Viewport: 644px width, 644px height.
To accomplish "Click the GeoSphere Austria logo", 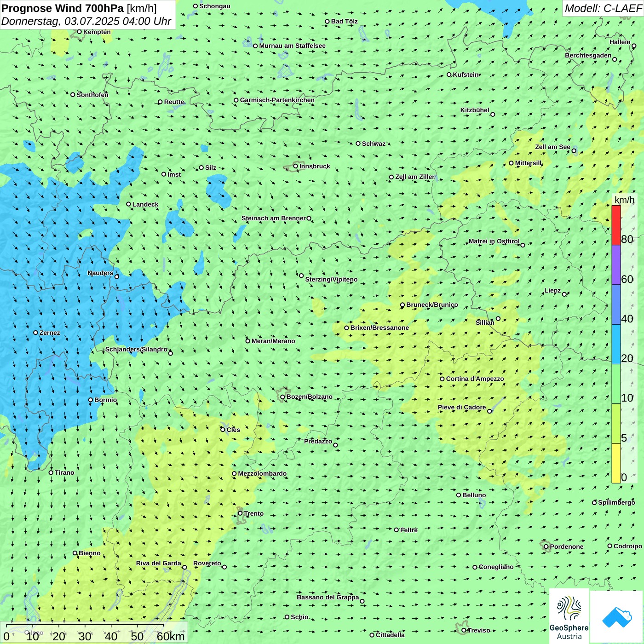I will coord(569,616).
